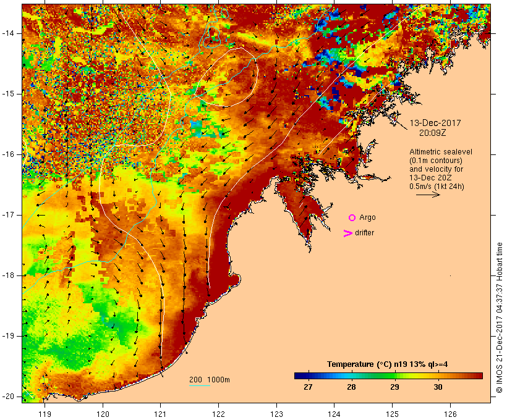Click the '13-Dec 20Z' caption line
507x420 pixels.
(430, 178)
